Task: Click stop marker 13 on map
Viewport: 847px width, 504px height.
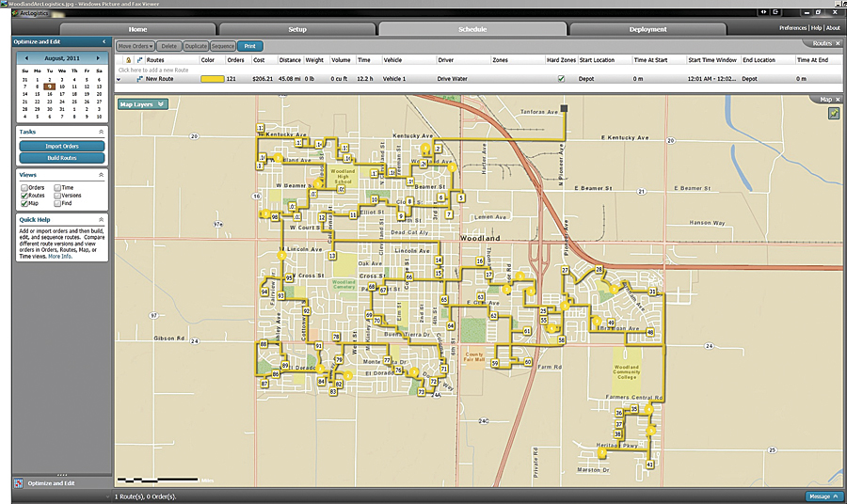Action: click(332, 256)
